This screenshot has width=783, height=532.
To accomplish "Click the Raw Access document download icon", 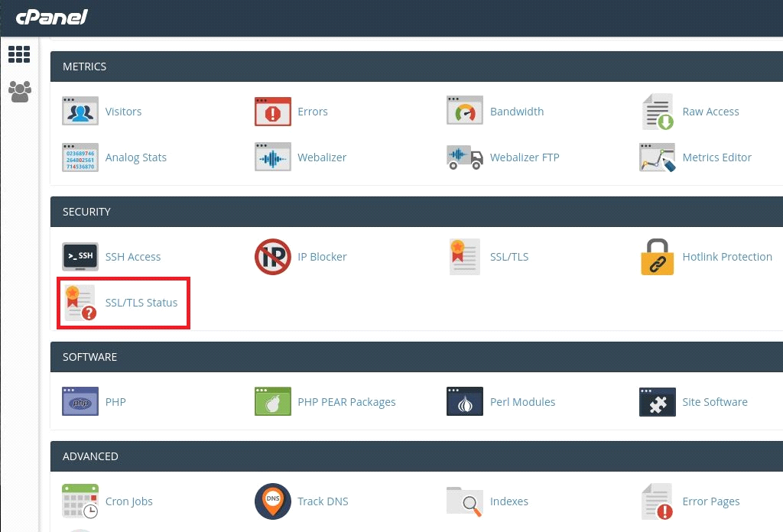I will click(657, 112).
